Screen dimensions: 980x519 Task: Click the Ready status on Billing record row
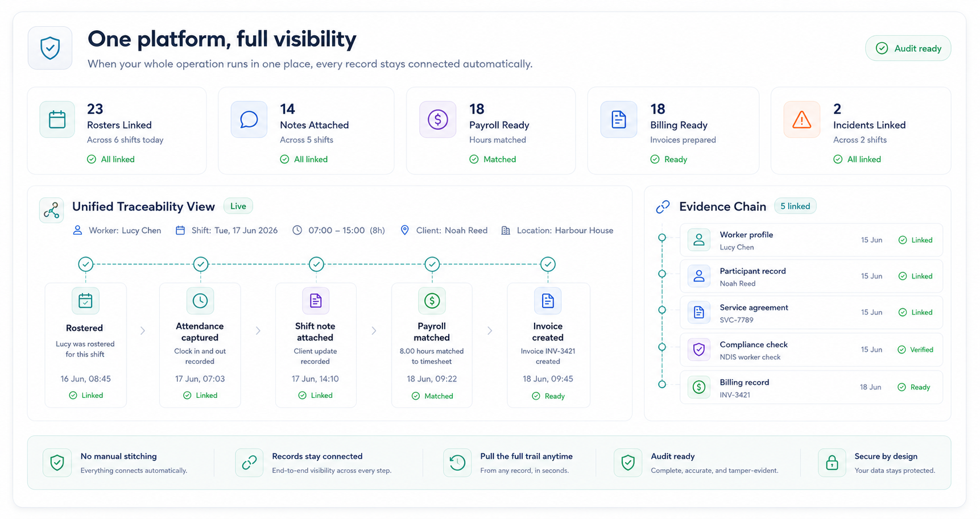coord(914,387)
